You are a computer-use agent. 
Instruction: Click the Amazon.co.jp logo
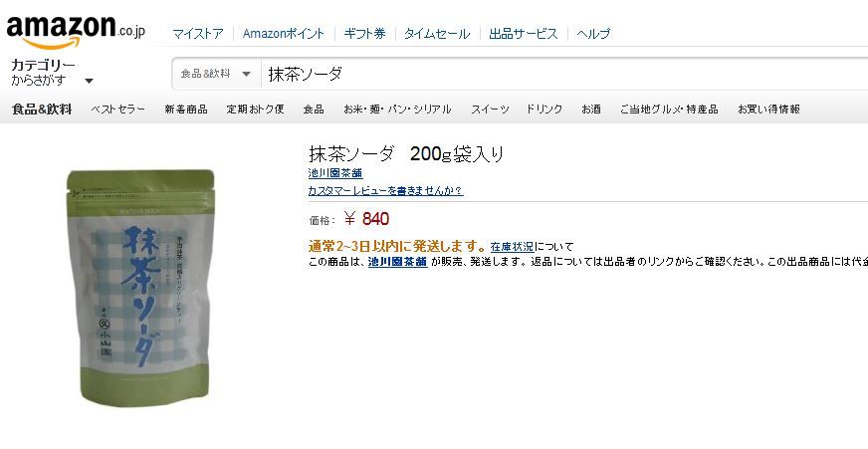pyautogui.click(x=76, y=31)
